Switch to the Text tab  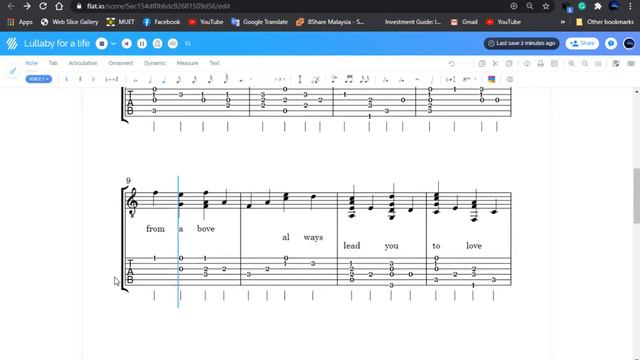215,63
